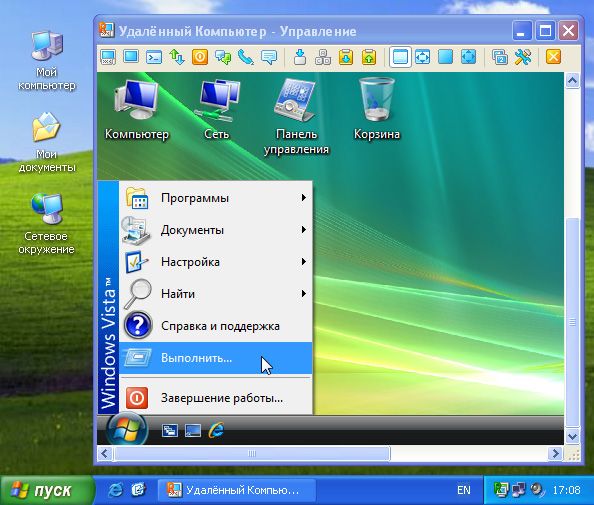Open Документы submenu in Start menu

tap(216, 230)
